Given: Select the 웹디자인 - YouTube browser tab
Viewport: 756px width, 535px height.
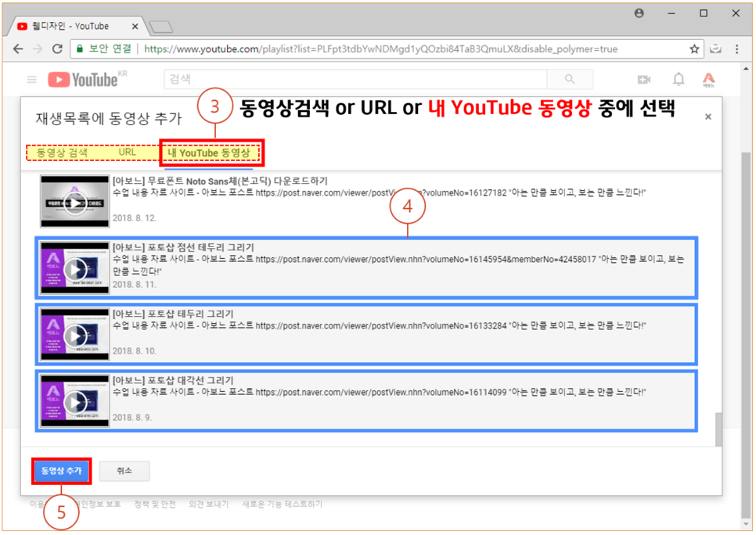Looking at the screenshot, I should point(78,26).
